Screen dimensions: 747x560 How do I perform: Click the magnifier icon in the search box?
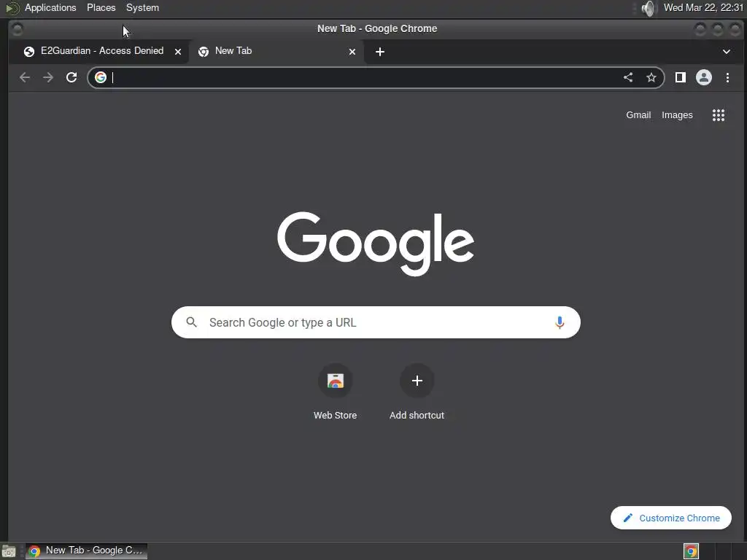(192, 322)
